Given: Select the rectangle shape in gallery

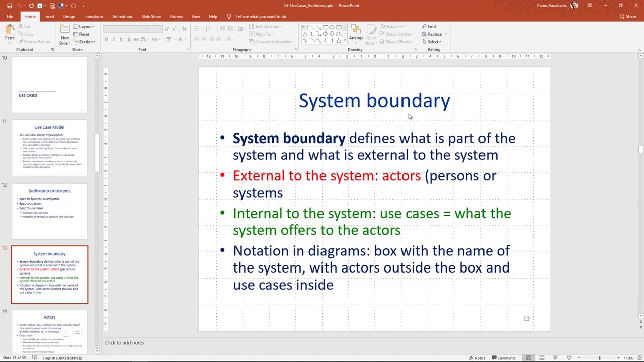Looking at the screenshot, I should 325,27.
